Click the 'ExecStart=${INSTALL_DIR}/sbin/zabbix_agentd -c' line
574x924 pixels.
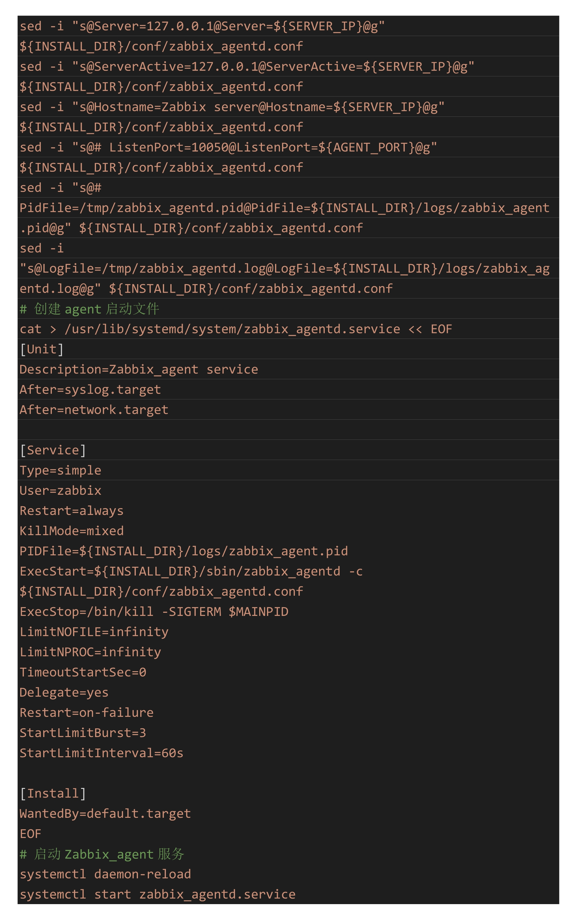coord(191,571)
